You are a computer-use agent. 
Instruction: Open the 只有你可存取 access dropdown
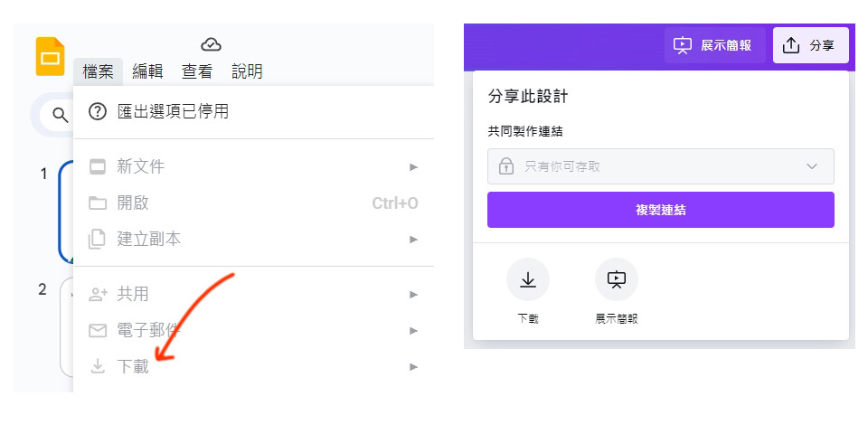point(660,166)
